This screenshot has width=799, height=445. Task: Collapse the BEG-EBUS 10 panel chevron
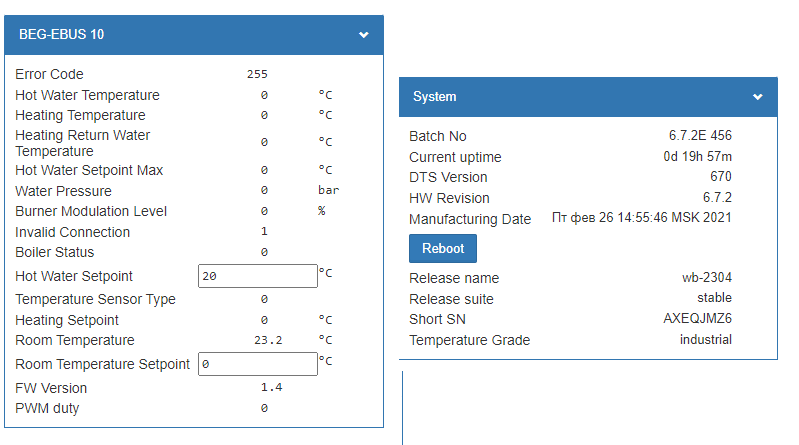click(364, 35)
